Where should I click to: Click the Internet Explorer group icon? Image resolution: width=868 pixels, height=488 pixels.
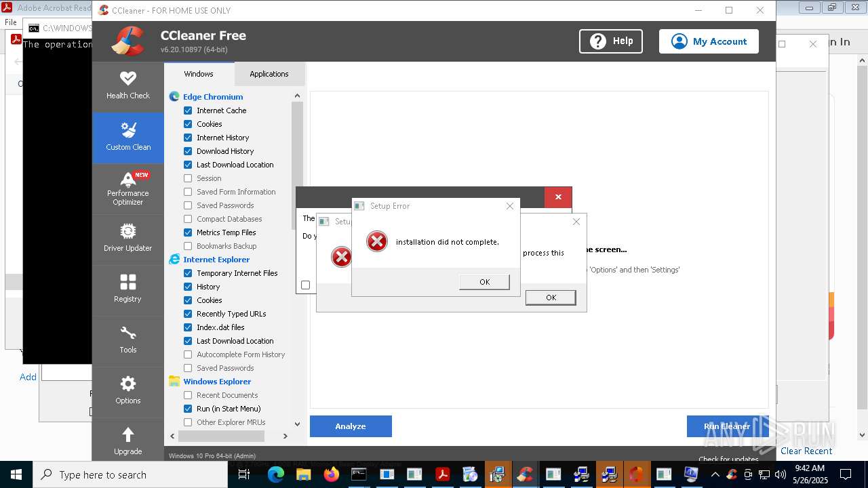tap(174, 260)
